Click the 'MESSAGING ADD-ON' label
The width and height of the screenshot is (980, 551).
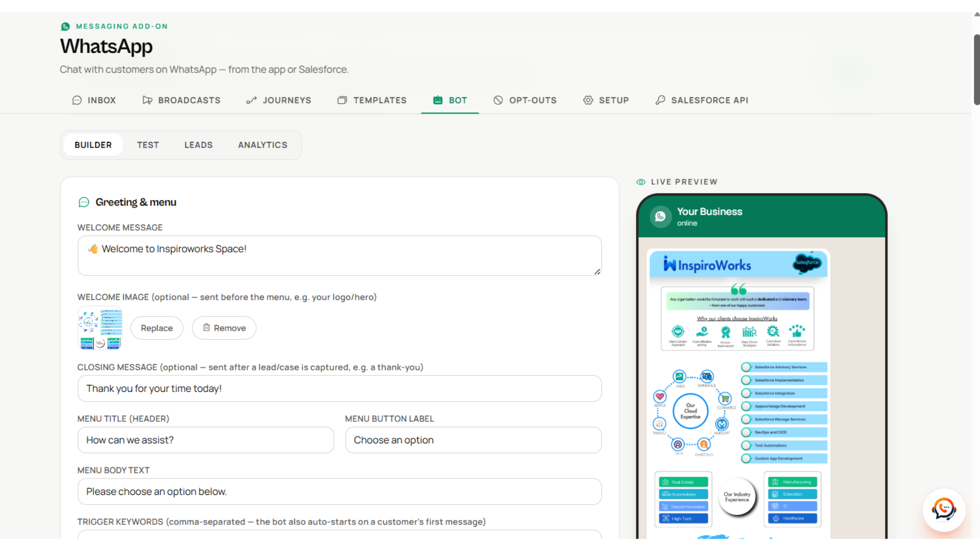pos(121,27)
